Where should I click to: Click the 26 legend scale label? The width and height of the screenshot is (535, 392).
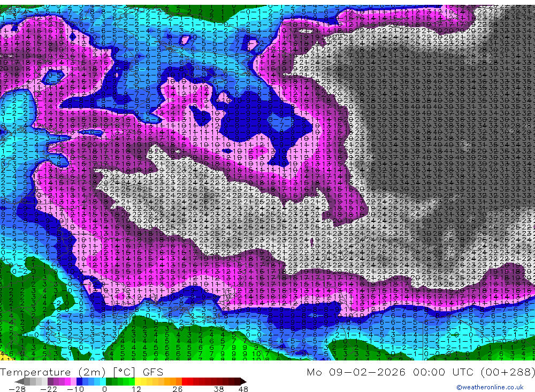click(178, 389)
